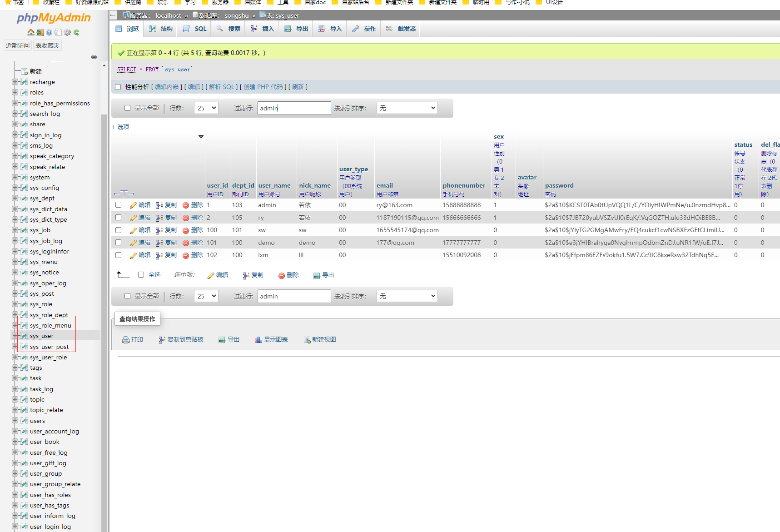Sort by user_name column header

click(274, 185)
